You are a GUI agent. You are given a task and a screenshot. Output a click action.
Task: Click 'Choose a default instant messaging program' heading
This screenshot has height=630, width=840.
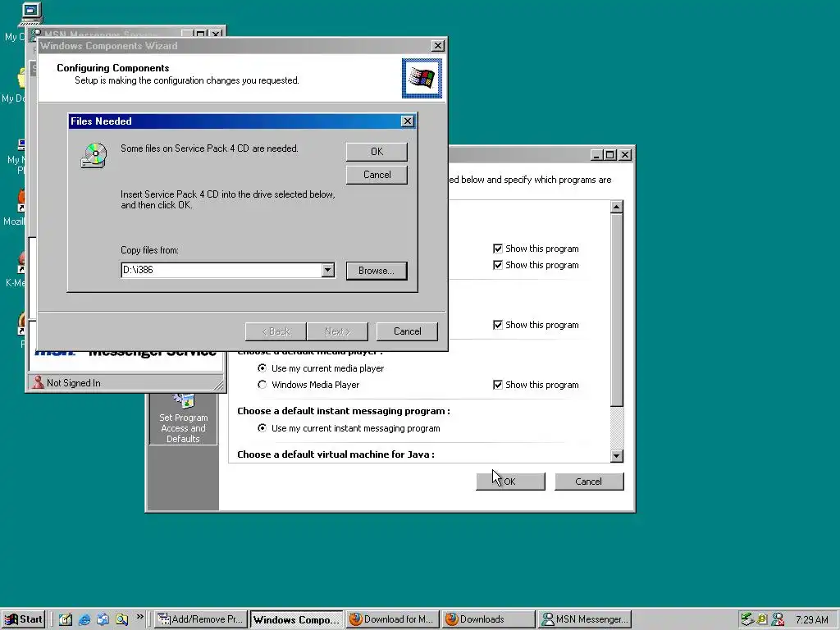click(344, 411)
